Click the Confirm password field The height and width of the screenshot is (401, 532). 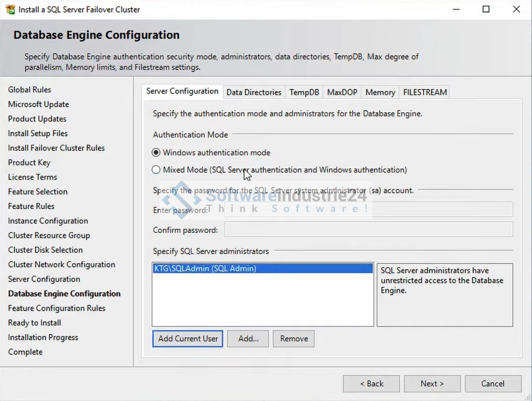coord(368,230)
